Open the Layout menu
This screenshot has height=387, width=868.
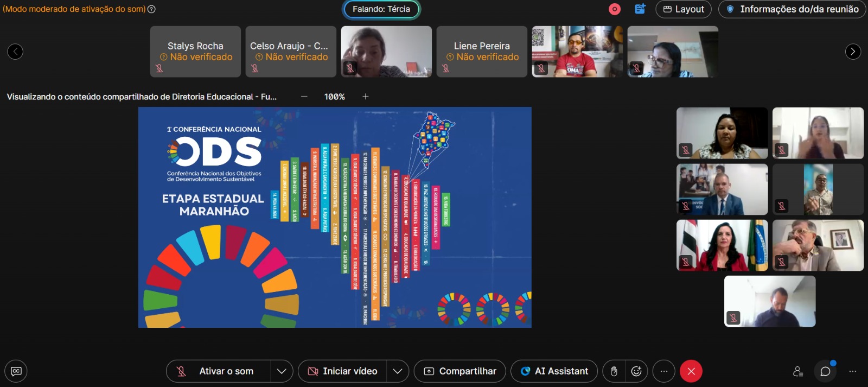[683, 9]
